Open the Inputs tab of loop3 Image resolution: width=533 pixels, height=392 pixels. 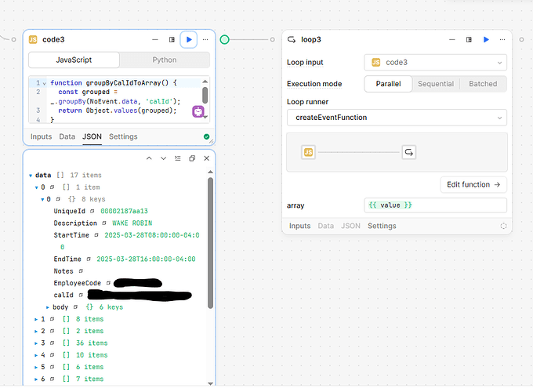(x=299, y=226)
